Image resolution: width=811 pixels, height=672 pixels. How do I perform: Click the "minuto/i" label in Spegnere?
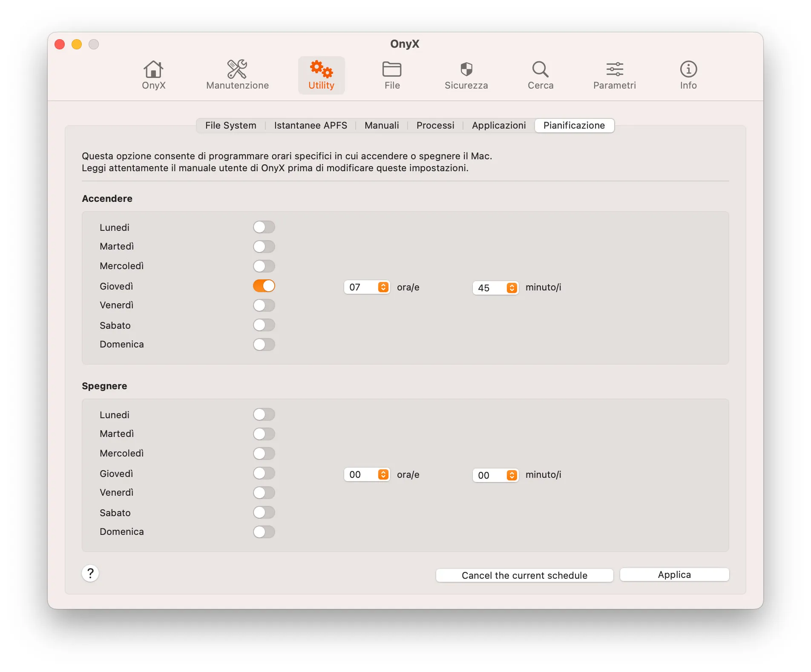point(543,474)
